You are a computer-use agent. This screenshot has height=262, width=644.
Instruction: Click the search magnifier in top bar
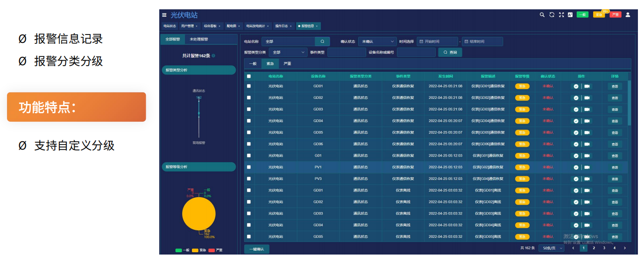542,15
